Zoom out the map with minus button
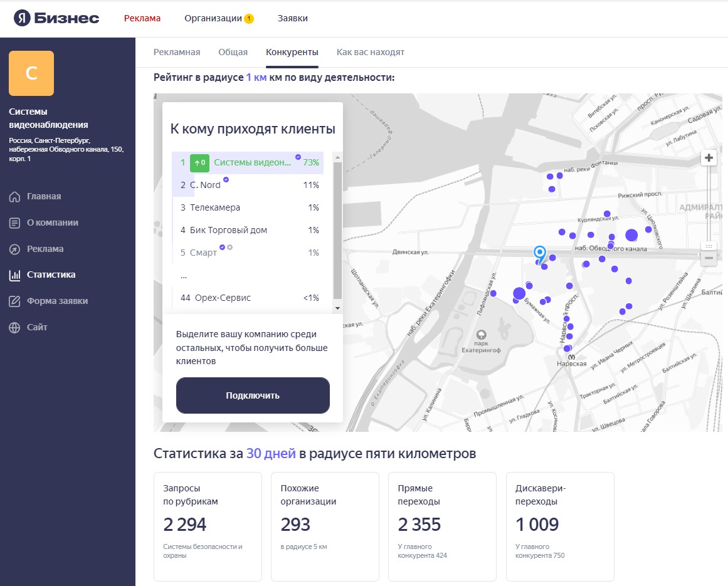Viewport: 728px width, 586px height. coord(709,258)
